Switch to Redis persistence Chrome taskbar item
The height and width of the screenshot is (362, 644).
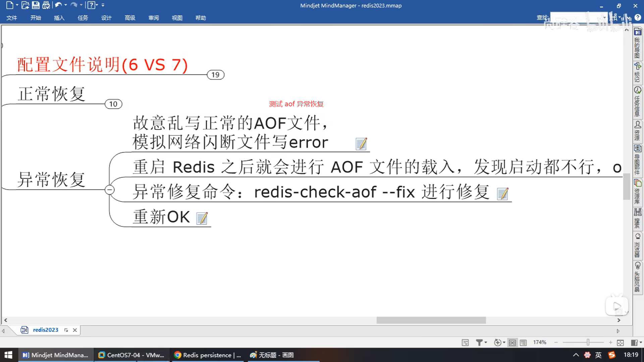(x=208, y=355)
